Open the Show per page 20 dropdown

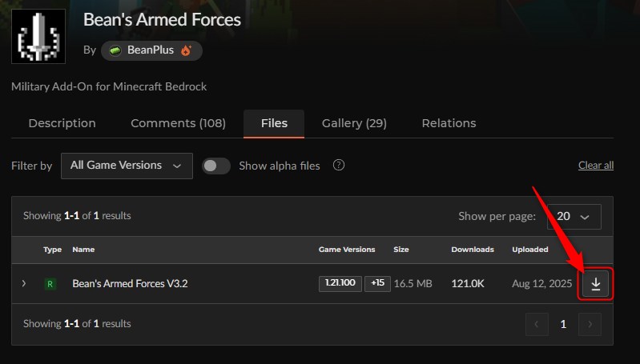(574, 217)
